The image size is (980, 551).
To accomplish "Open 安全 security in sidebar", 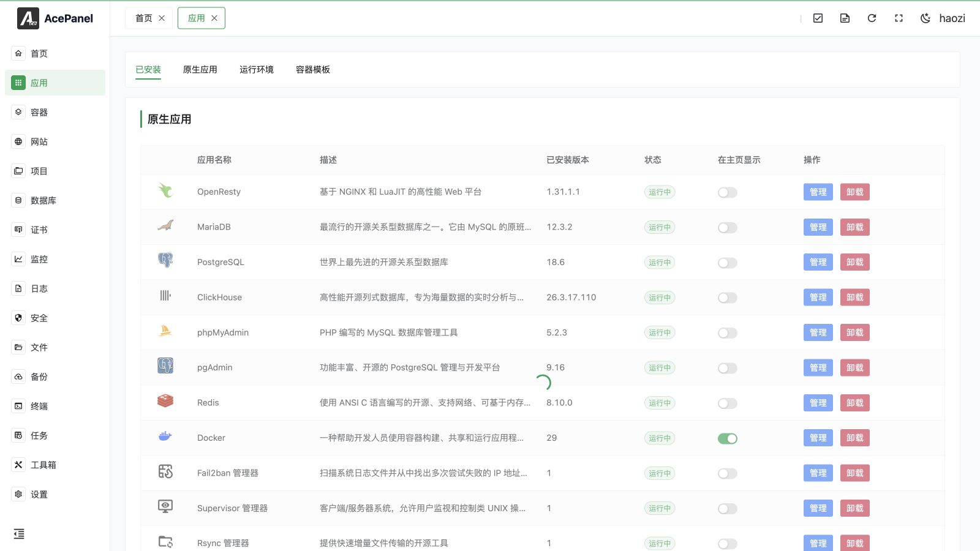I will (x=55, y=318).
